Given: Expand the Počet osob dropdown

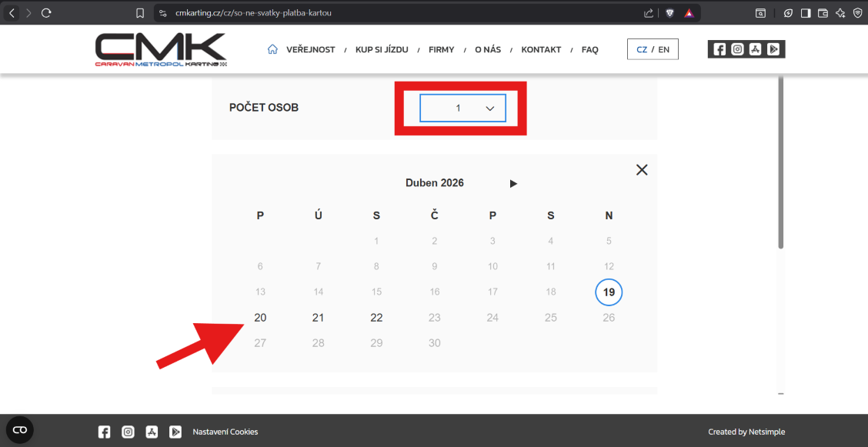Looking at the screenshot, I should tap(462, 108).
